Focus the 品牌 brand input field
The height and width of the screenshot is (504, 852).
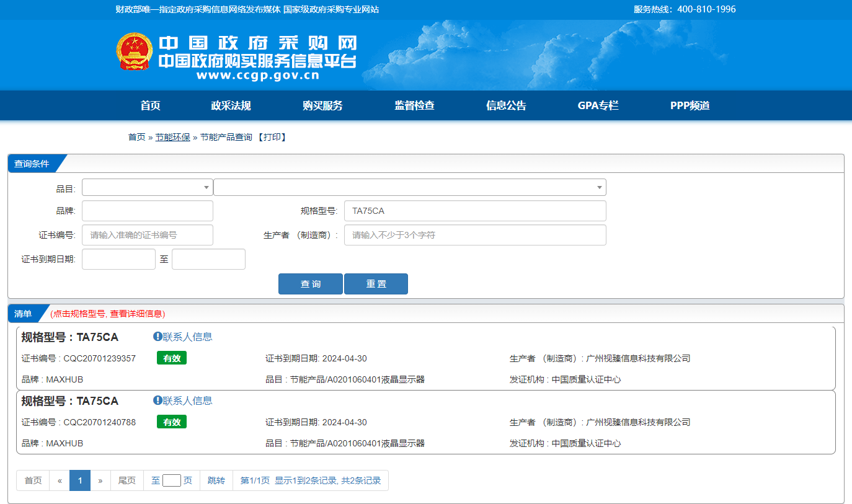point(148,211)
